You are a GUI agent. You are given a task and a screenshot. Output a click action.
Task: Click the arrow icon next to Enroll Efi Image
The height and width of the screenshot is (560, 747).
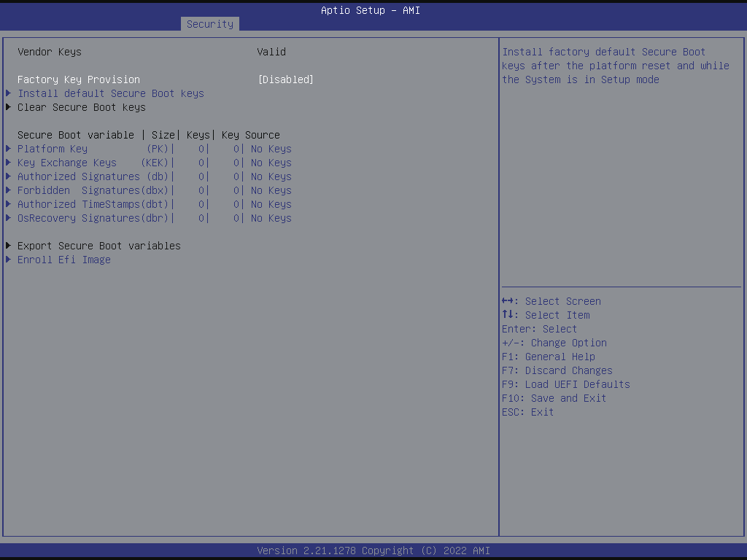click(9, 260)
